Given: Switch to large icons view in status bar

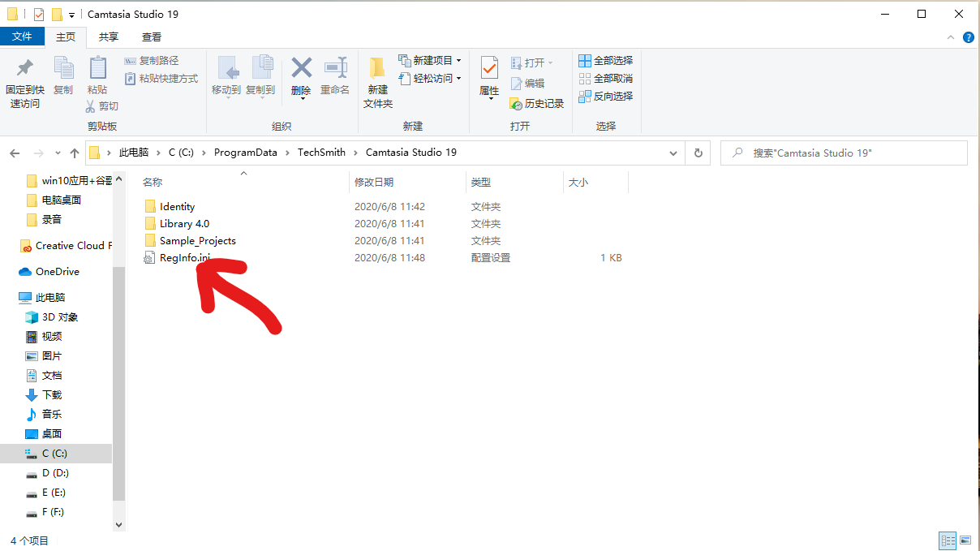Looking at the screenshot, I should [x=965, y=540].
